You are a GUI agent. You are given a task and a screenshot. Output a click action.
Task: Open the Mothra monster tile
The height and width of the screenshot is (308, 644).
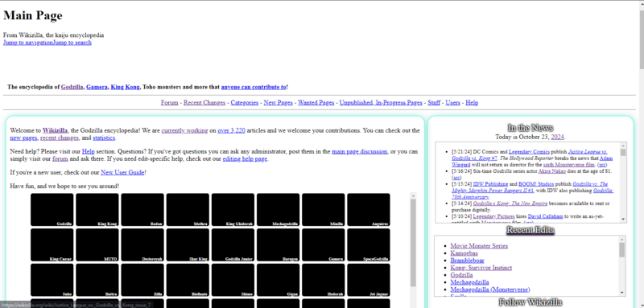click(188, 210)
